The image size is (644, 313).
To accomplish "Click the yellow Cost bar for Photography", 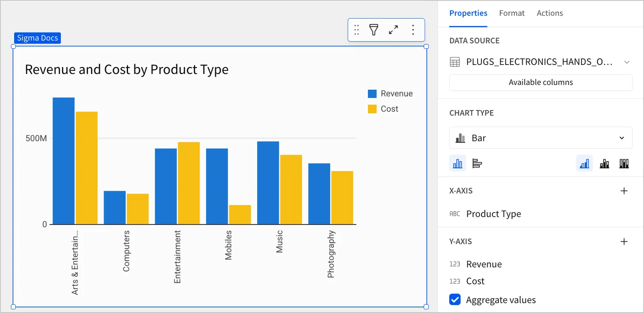I will pos(342,198).
